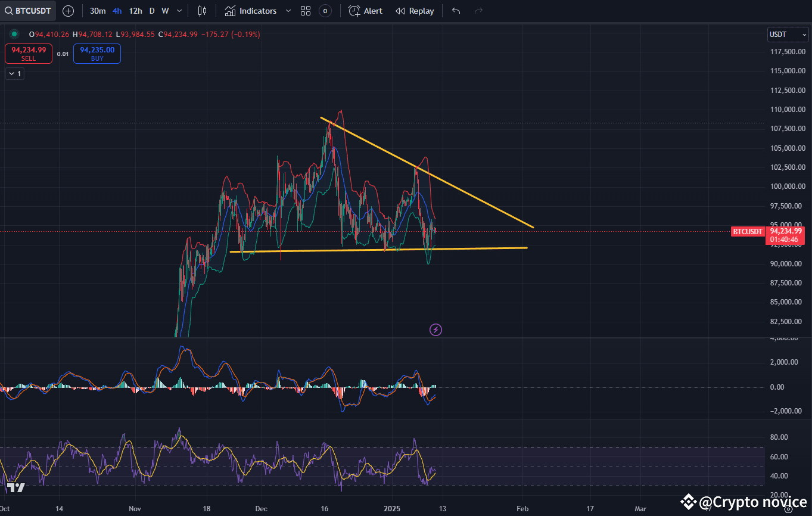The height and width of the screenshot is (516, 812).
Task: Click the Dec date label on time axis
Action: point(261,509)
